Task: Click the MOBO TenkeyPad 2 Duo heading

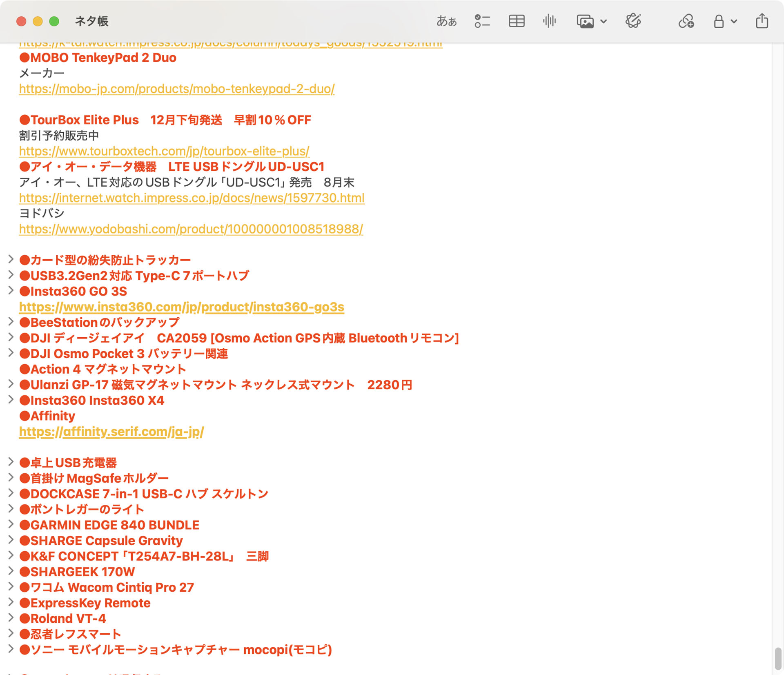Action: (x=98, y=58)
